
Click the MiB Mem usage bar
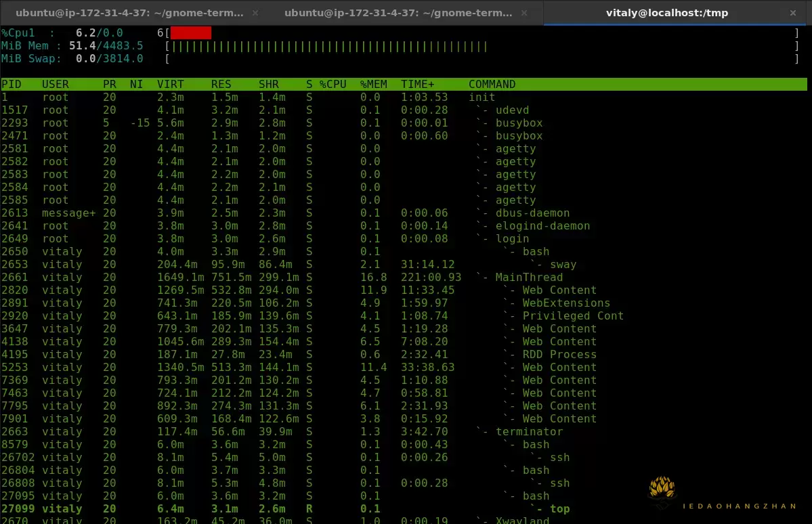click(x=329, y=47)
